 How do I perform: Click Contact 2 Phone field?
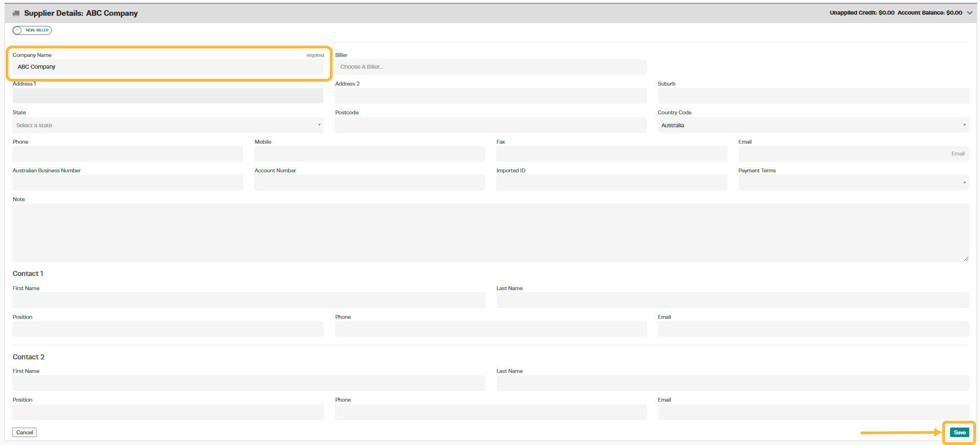[x=491, y=412]
